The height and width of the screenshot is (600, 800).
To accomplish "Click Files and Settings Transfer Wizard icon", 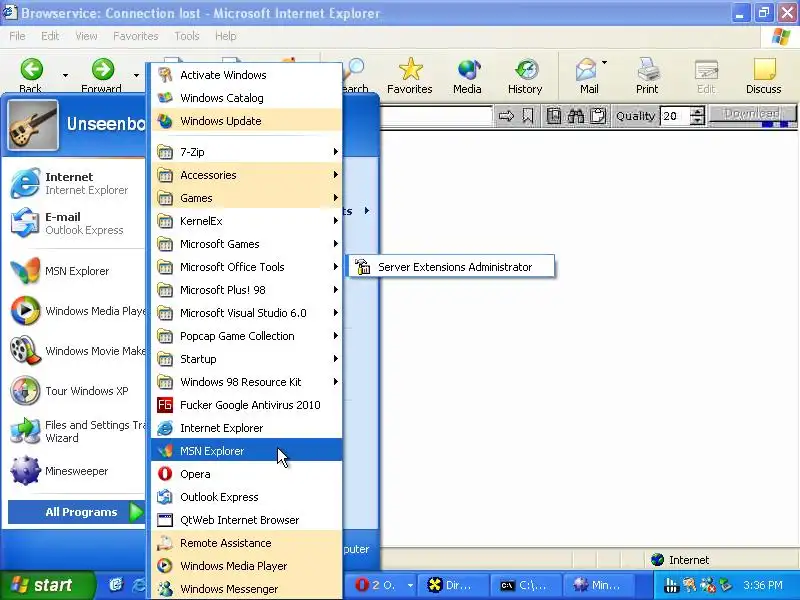I will [25, 431].
